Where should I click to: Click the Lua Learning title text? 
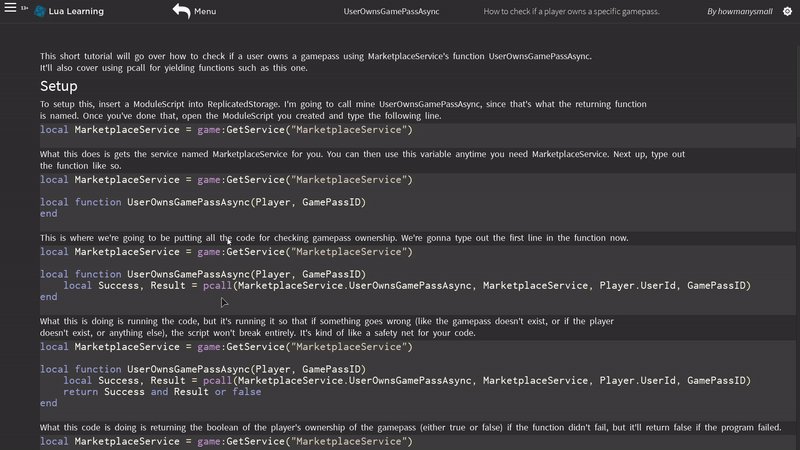(76, 11)
